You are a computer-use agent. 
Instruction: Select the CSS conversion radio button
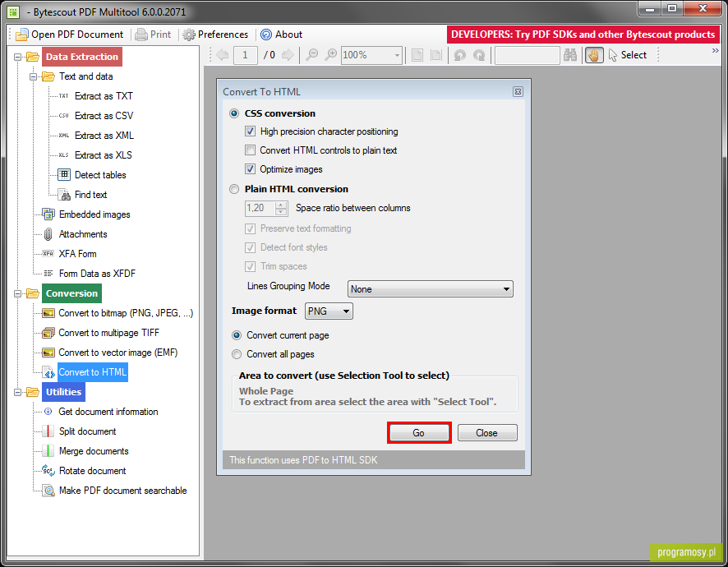click(234, 113)
